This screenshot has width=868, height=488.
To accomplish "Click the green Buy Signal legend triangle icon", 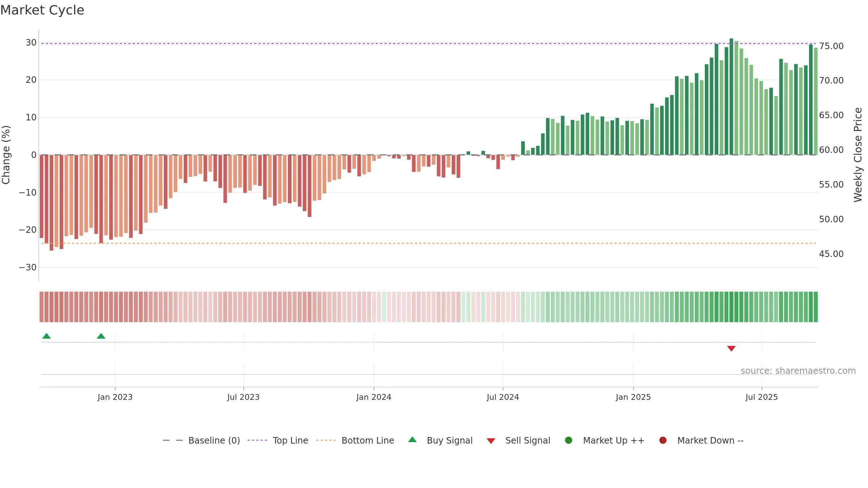I will [x=412, y=440].
